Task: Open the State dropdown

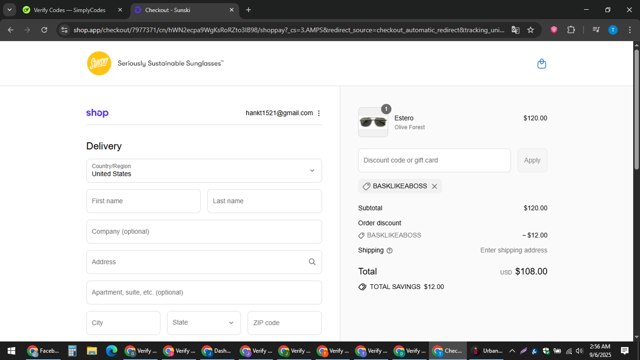Action: (x=204, y=323)
